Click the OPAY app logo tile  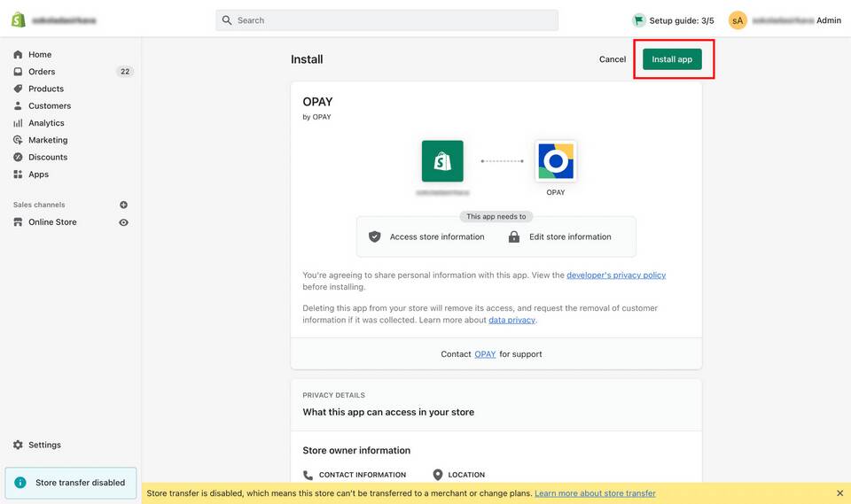(556, 161)
